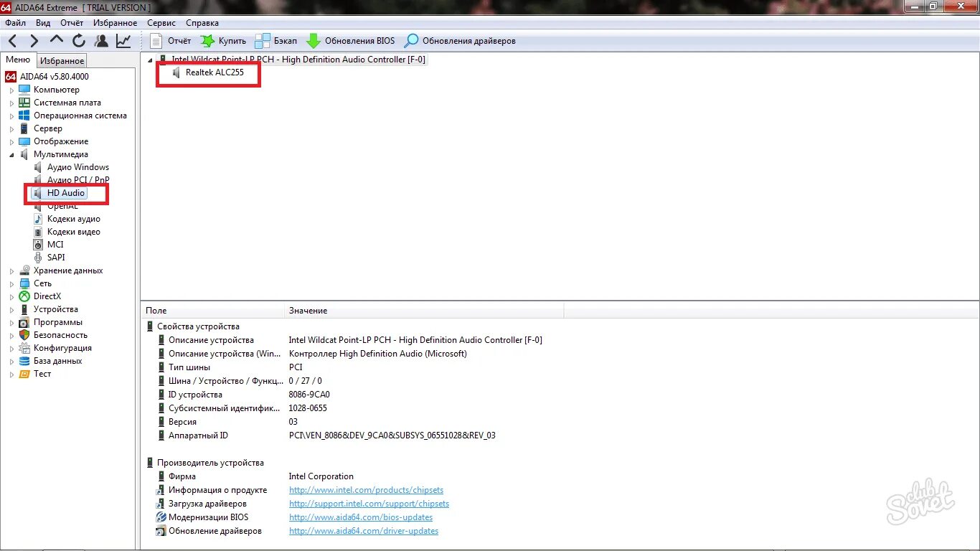Select HD Audio in the tree
The width and height of the screenshot is (980, 551).
tap(66, 193)
